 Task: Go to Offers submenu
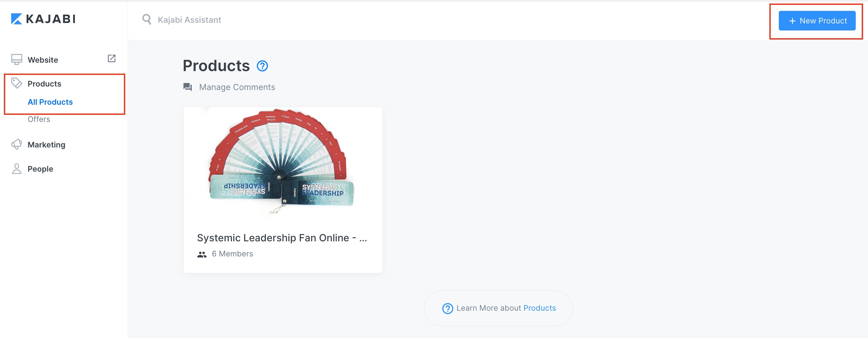pos(39,119)
